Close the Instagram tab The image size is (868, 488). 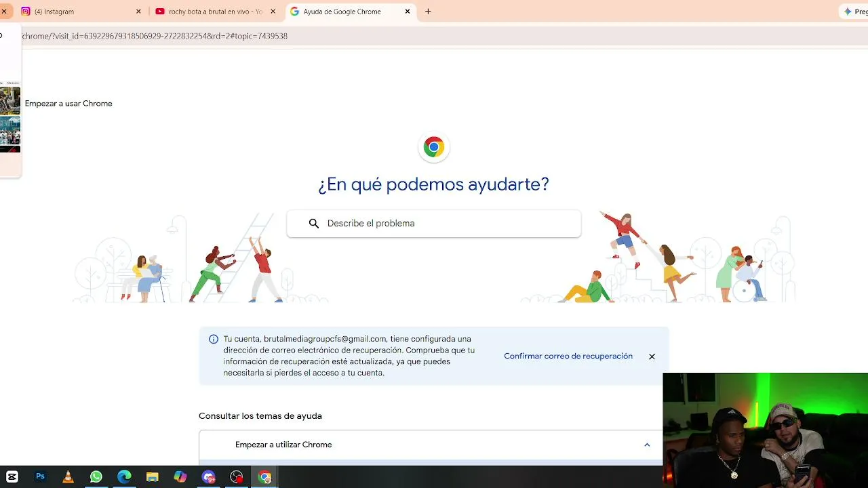pos(138,12)
